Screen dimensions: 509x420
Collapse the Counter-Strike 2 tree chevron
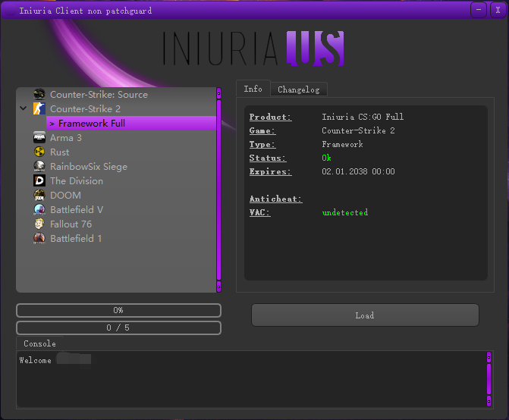click(24, 109)
